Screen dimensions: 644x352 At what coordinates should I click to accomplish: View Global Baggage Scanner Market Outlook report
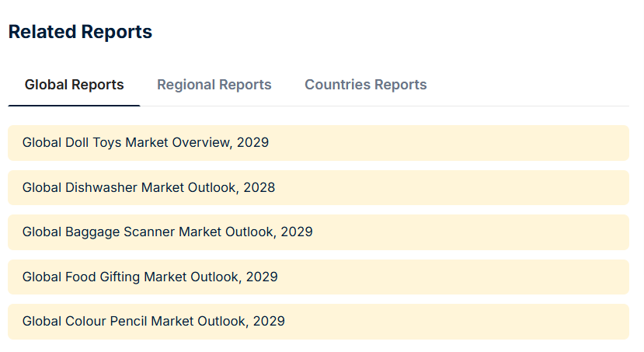point(168,232)
